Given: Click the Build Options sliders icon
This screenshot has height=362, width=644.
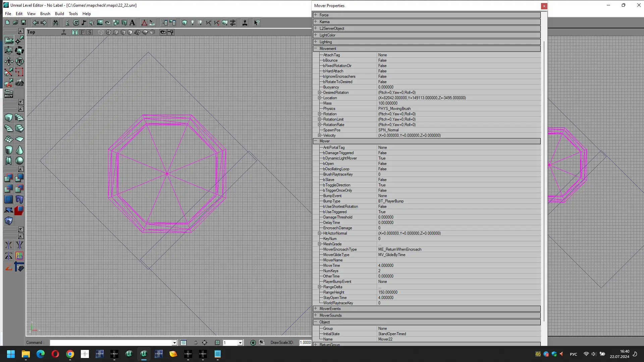Looking at the screenshot, I should (233, 22).
